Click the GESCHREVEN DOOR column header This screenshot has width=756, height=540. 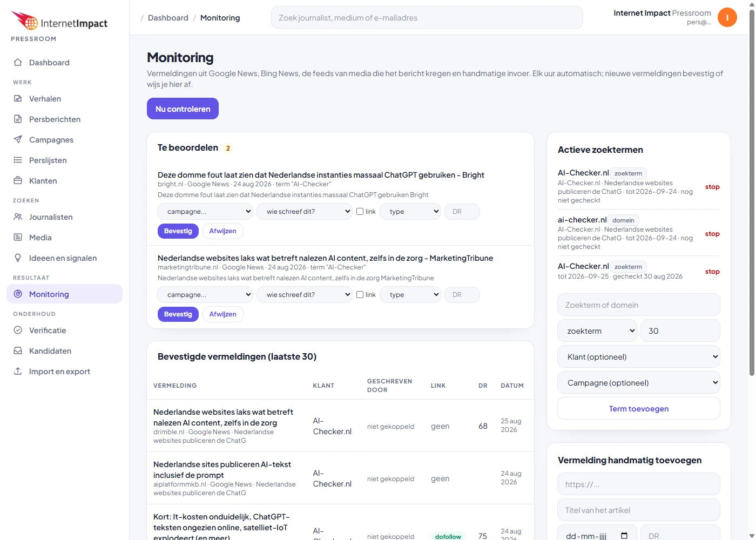click(389, 386)
